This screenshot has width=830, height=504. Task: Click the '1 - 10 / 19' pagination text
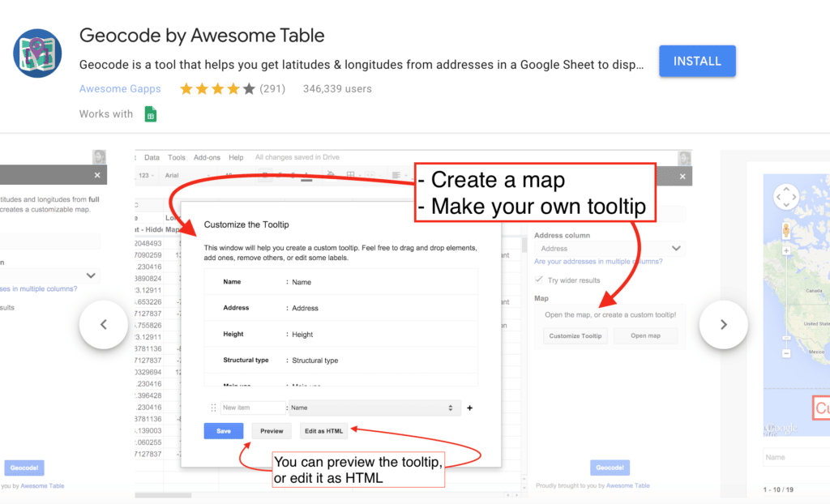coord(778,489)
